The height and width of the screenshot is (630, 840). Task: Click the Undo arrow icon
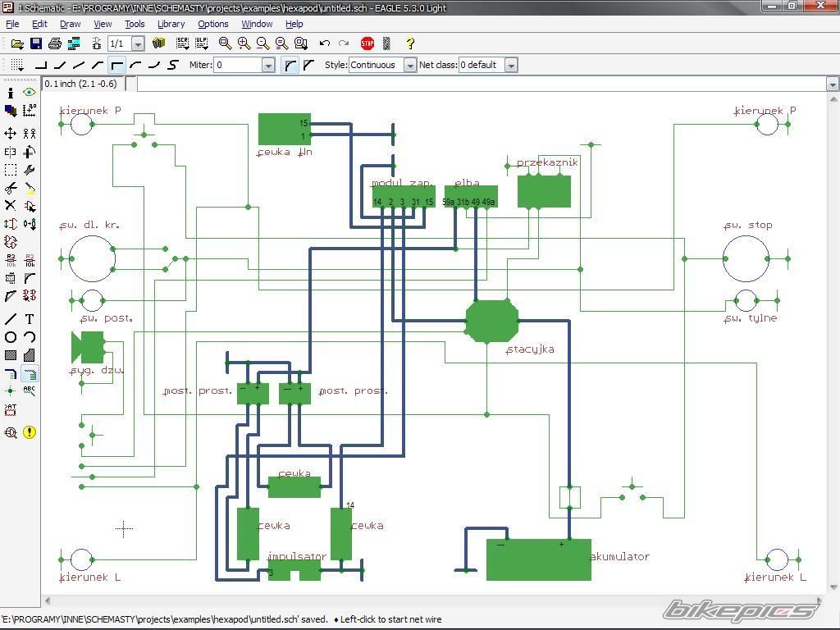click(x=325, y=43)
